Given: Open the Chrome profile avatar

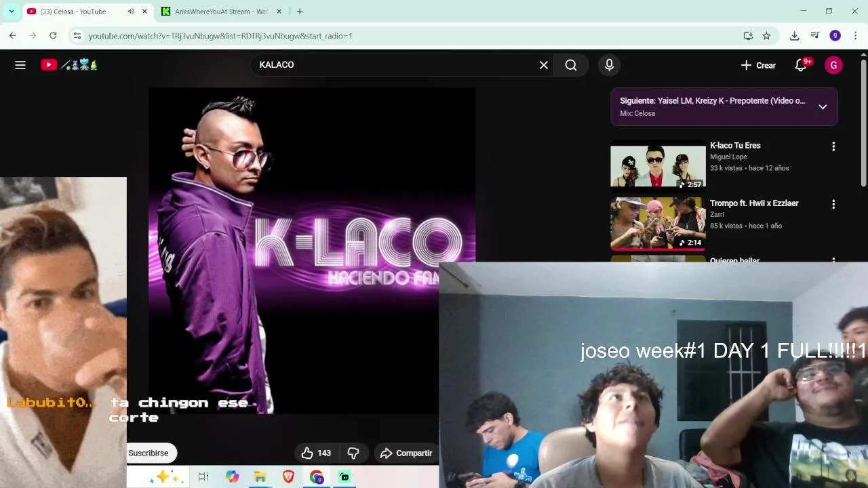Looking at the screenshot, I should click(x=835, y=36).
